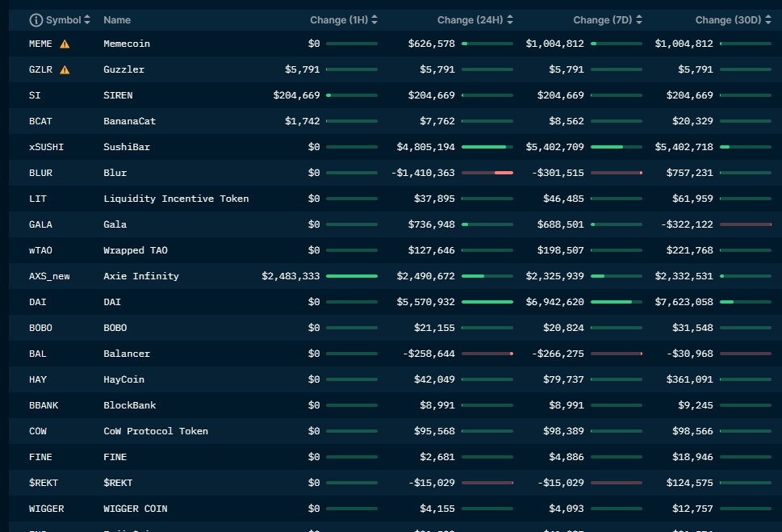Click the $REKT symbol cell

44,483
